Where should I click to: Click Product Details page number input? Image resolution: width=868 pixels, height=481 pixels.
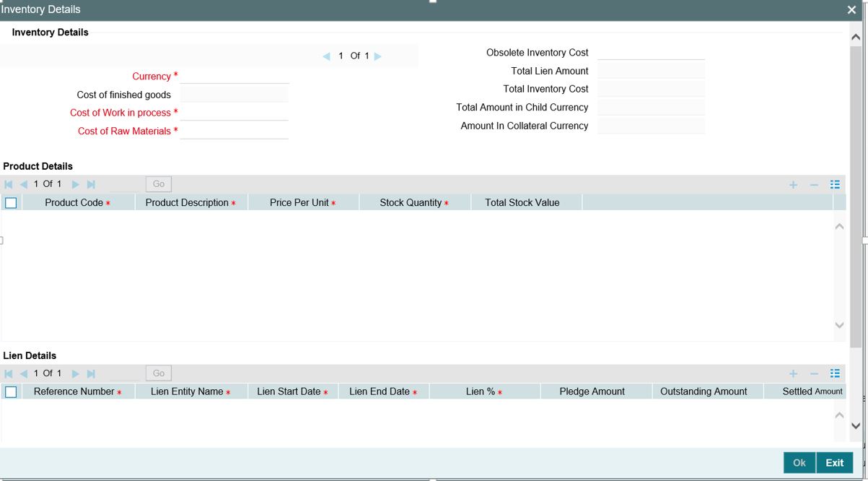point(125,184)
